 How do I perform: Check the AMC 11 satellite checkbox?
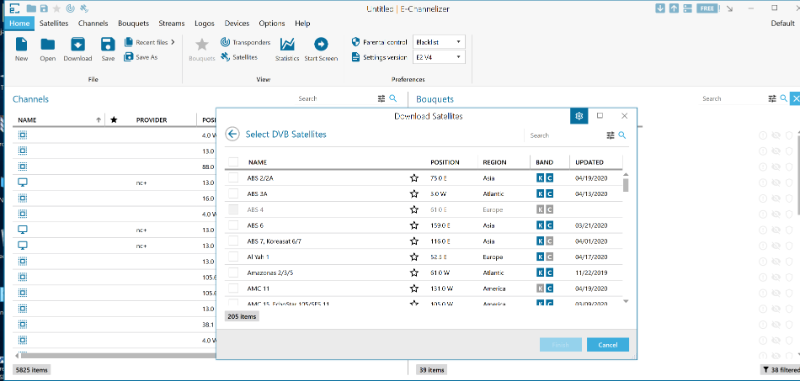(x=233, y=288)
